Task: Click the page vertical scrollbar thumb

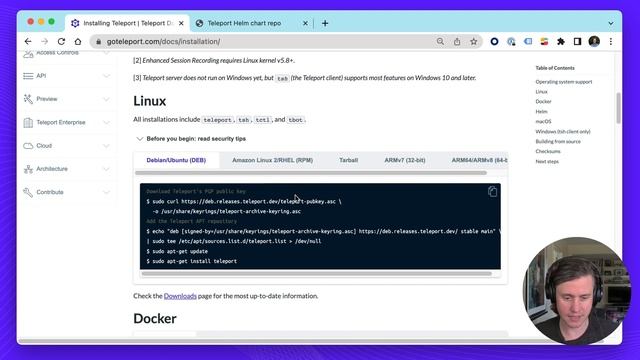Action: click(618, 108)
